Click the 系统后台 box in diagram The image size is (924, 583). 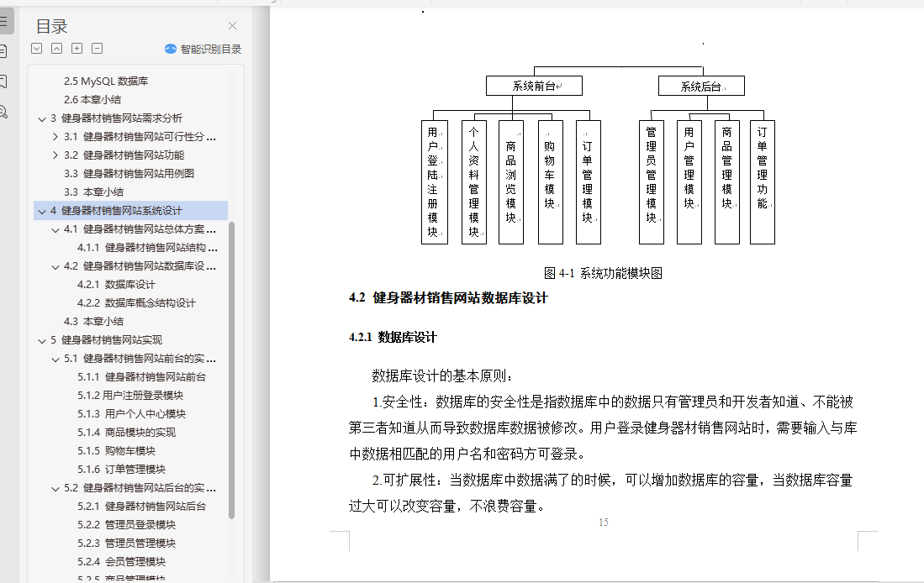point(701,86)
